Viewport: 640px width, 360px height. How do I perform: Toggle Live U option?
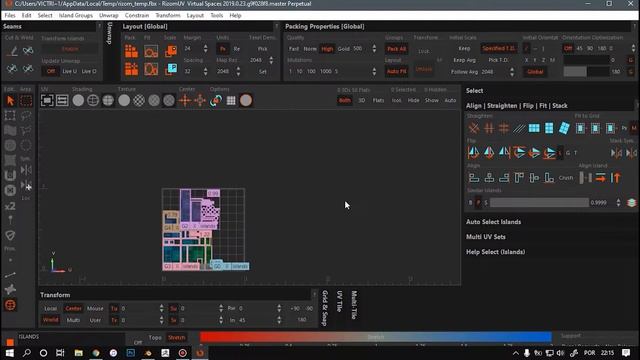tap(69, 71)
